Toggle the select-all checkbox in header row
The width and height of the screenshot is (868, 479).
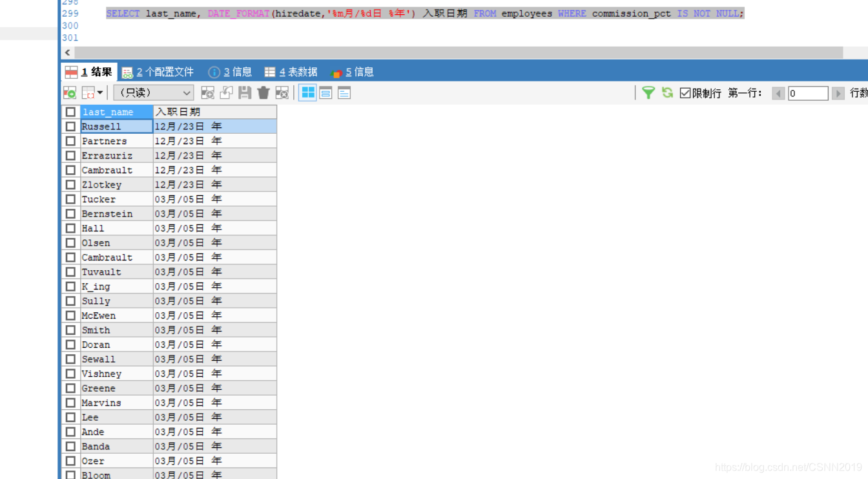tap(71, 112)
